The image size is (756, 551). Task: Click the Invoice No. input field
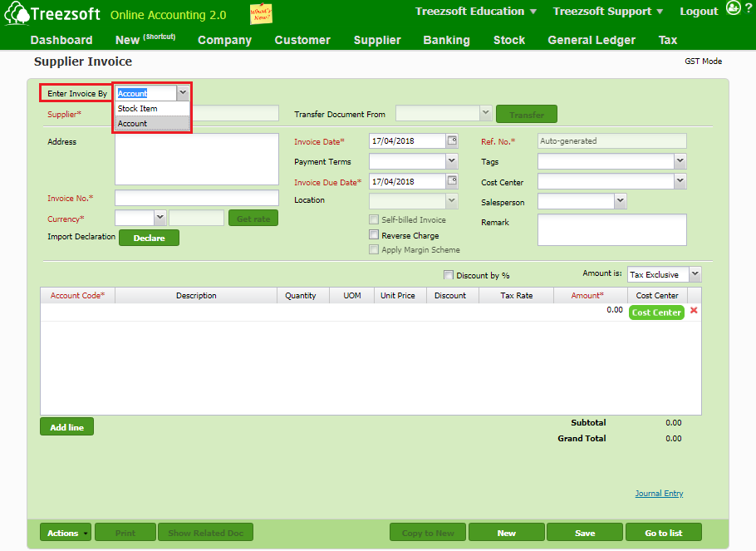(x=197, y=198)
